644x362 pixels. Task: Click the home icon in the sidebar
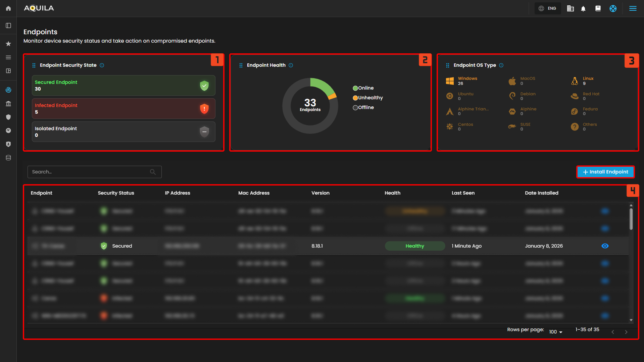pos(8,8)
